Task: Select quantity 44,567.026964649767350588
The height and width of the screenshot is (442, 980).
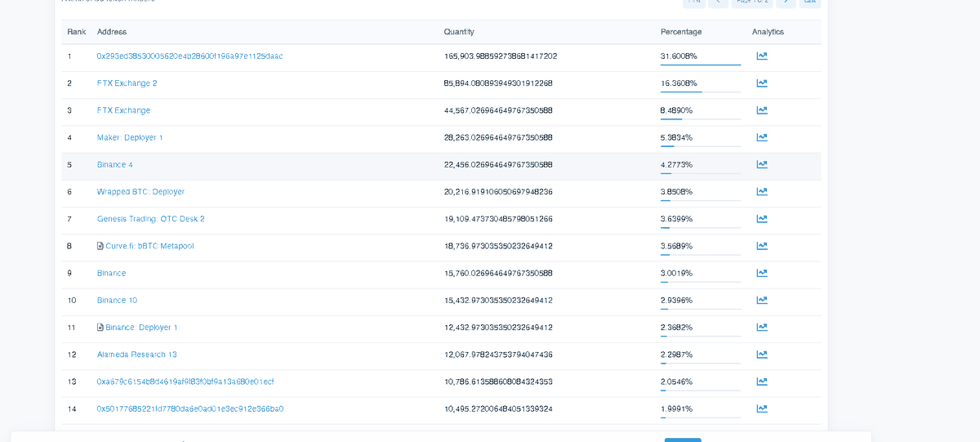Action: [x=498, y=110]
